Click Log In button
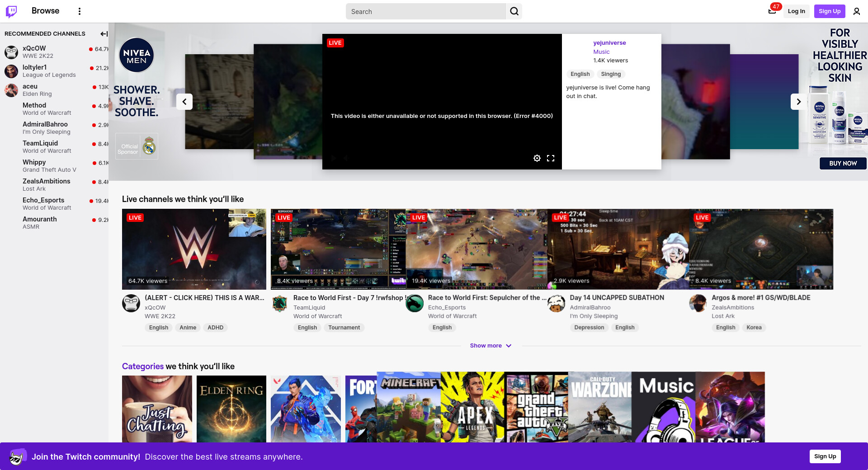Screen dimensions: 868x470 [x=796, y=11]
